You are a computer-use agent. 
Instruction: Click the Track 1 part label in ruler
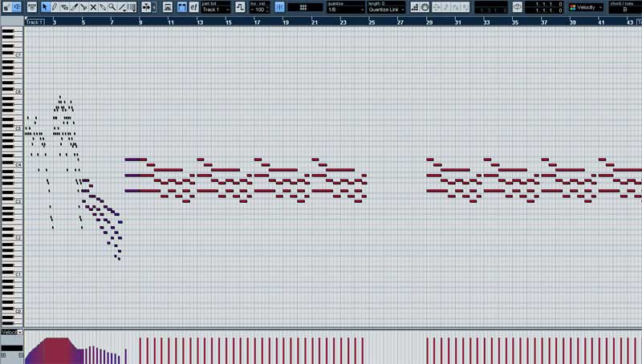click(x=35, y=22)
